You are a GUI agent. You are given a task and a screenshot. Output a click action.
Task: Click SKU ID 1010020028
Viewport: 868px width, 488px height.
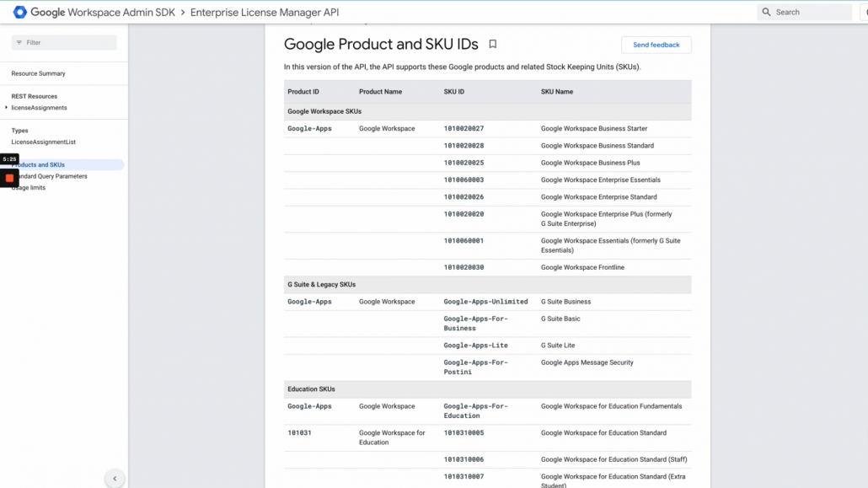click(463, 146)
